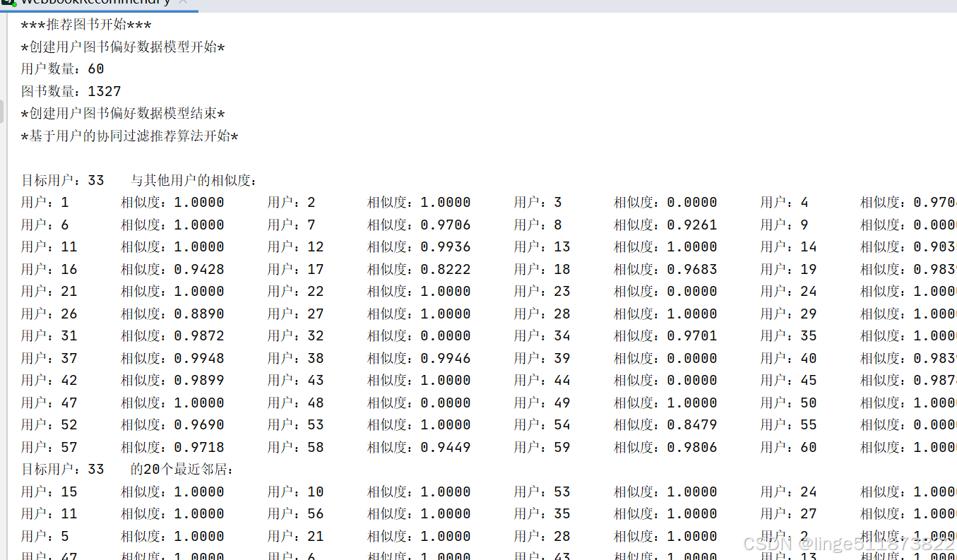
Task: Click the similarity value 0.9806
Action: point(692,448)
